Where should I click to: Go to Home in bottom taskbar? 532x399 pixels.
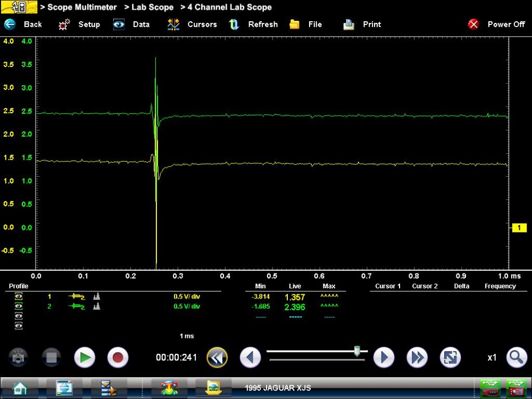coord(20,388)
